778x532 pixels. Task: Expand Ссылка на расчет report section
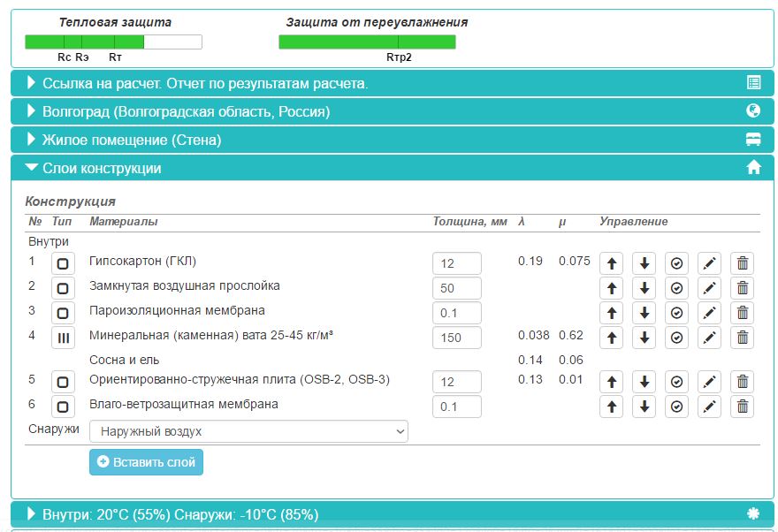392,83
